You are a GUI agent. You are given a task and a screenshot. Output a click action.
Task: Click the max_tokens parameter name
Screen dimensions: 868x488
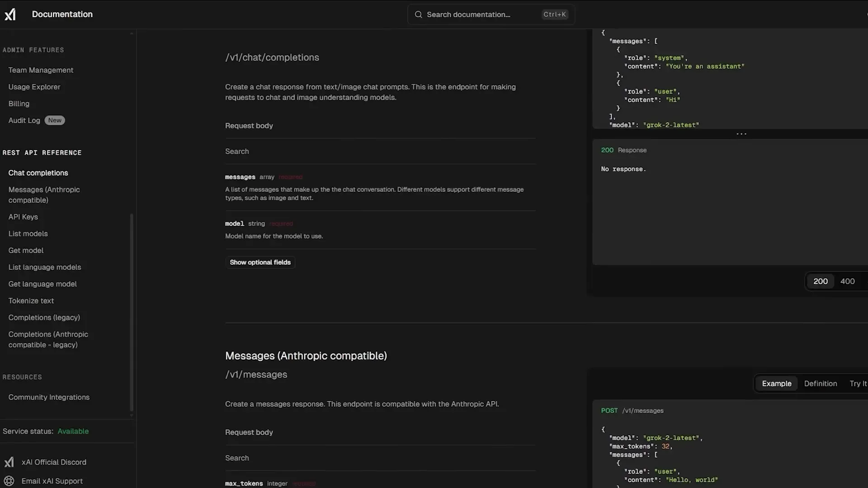tap(244, 483)
